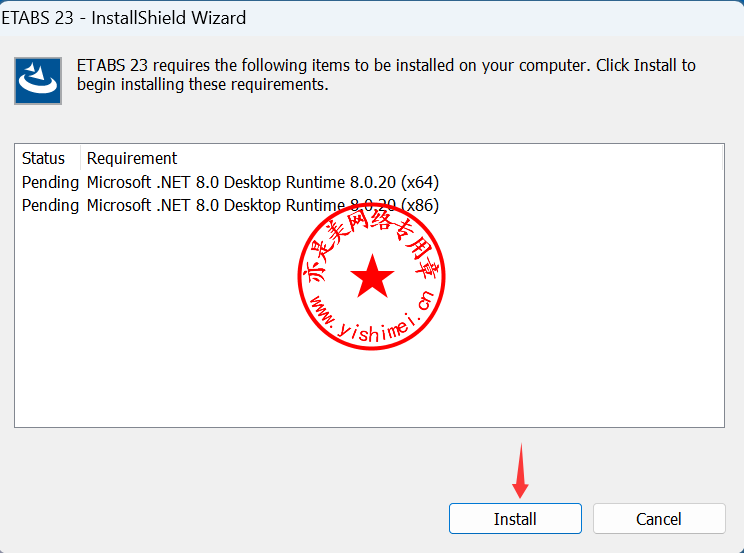Click the instruction text beside the wizard logo
The width and height of the screenshot is (744, 553).
(x=385, y=75)
